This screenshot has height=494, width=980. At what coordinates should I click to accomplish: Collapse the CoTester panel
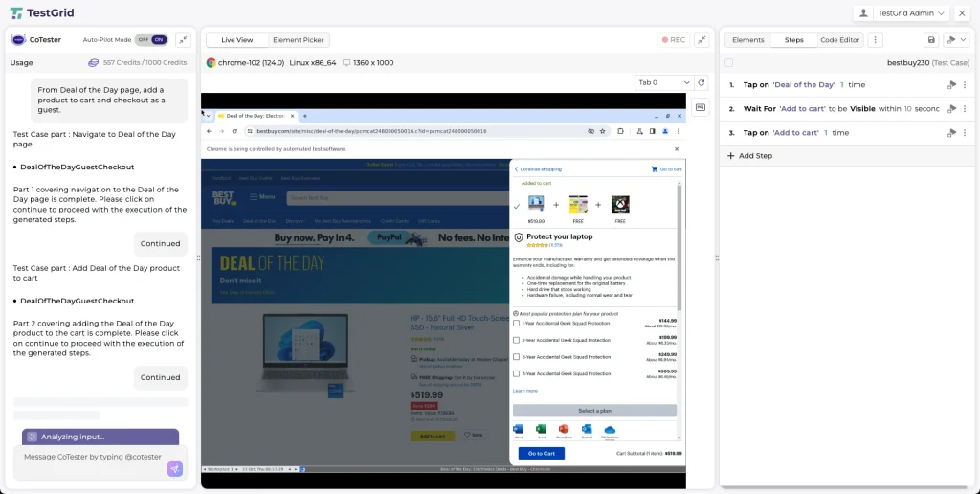pos(183,39)
